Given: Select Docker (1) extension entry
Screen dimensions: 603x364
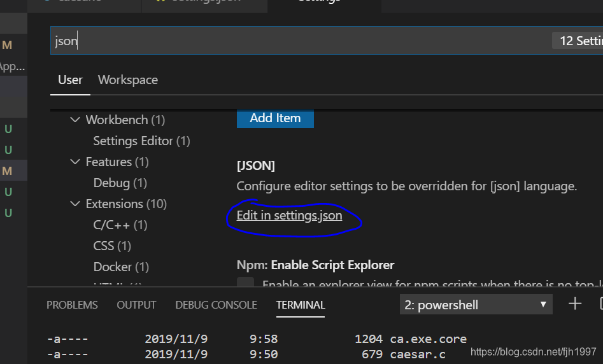Looking at the screenshot, I should [x=121, y=267].
